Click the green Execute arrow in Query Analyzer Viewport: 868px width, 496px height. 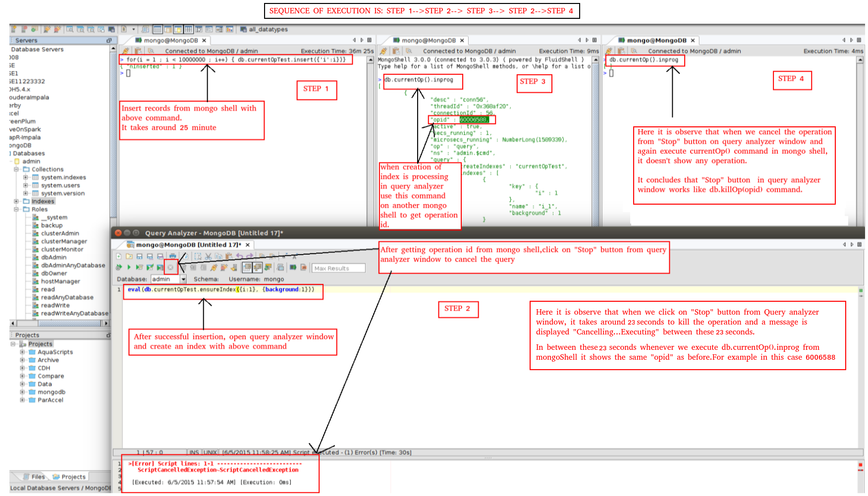click(129, 267)
